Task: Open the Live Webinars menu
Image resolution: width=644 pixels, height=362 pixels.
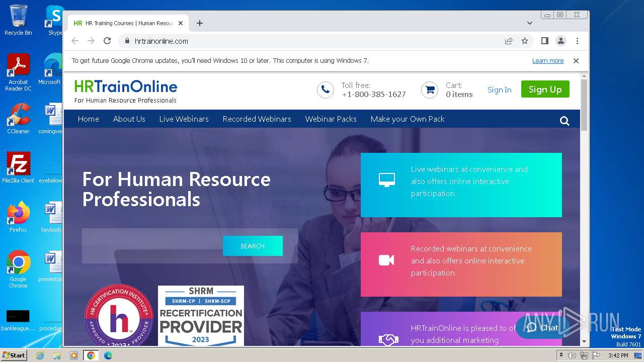Action: coord(184,119)
